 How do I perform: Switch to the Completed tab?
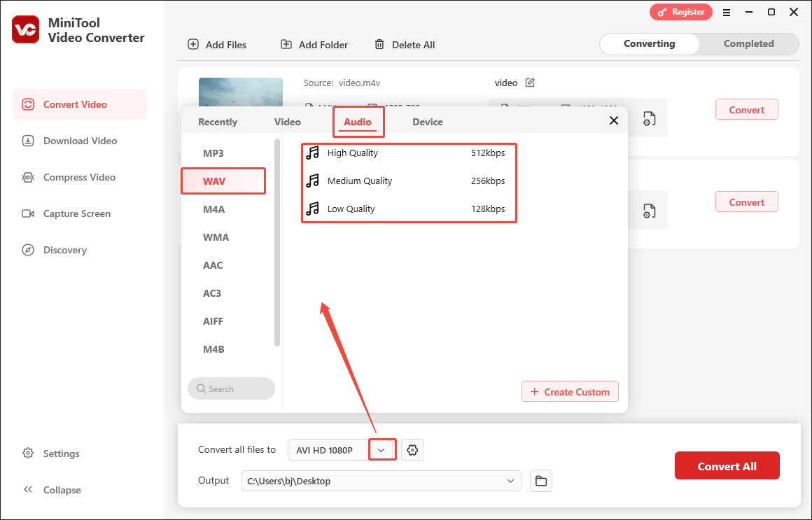coord(749,44)
